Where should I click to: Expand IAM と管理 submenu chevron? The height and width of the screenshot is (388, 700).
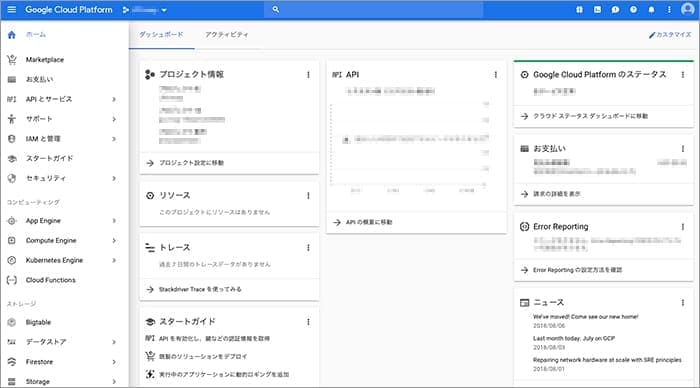click(114, 139)
